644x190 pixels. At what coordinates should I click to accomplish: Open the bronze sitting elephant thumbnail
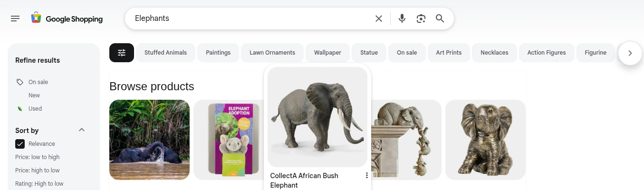485,140
